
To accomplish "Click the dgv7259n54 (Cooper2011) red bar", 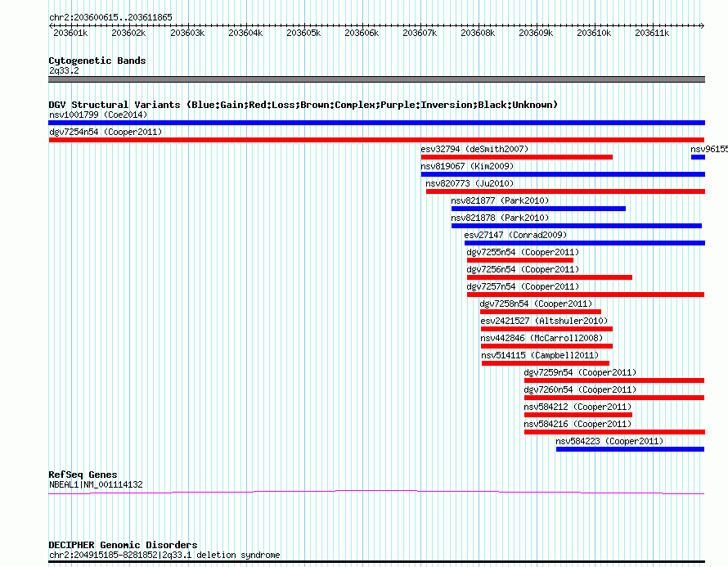I will tap(614, 380).
